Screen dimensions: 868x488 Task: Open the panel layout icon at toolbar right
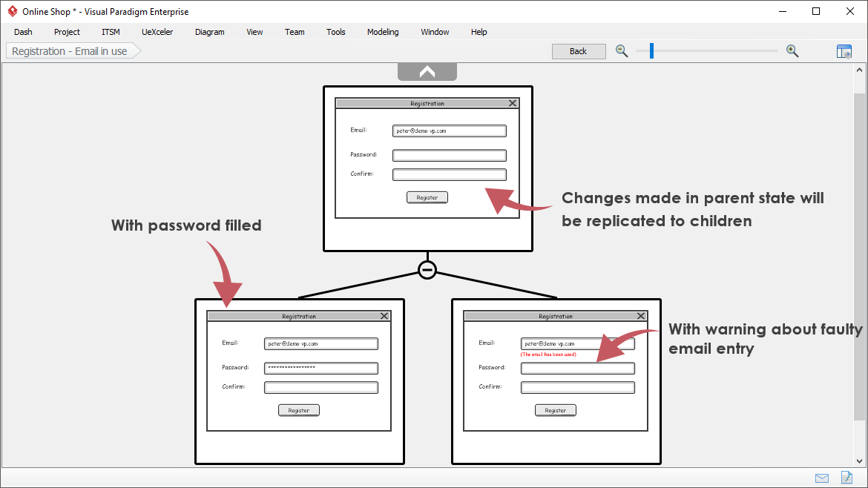click(844, 51)
